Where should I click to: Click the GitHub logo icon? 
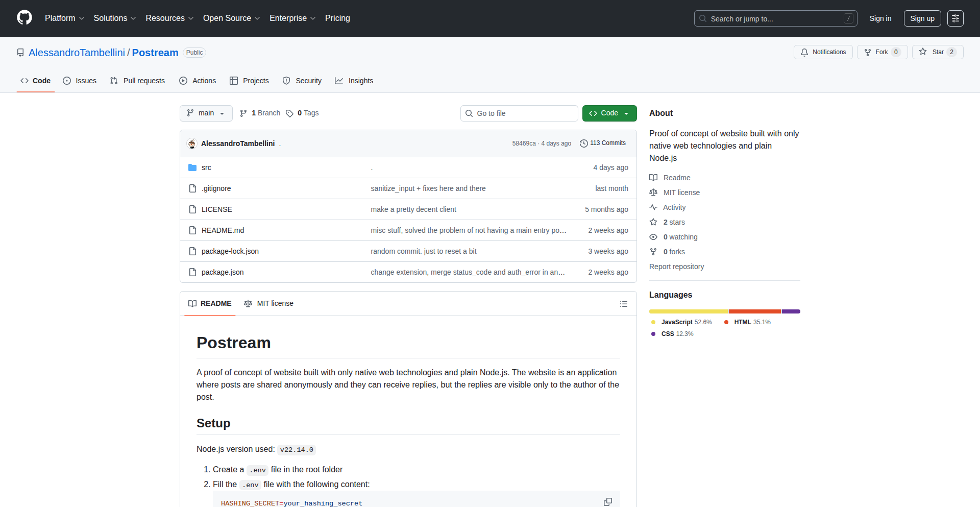(x=24, y=18)
